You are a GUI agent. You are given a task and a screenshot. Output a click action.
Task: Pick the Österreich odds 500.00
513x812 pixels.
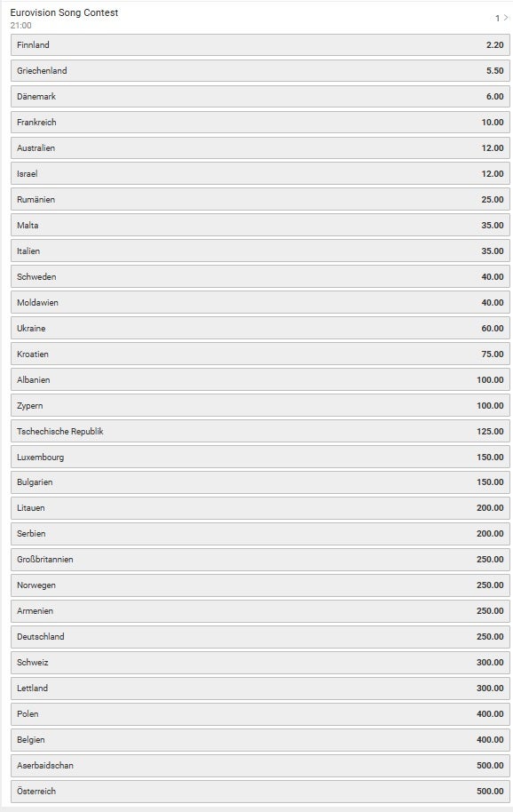[x=260, y=792]
